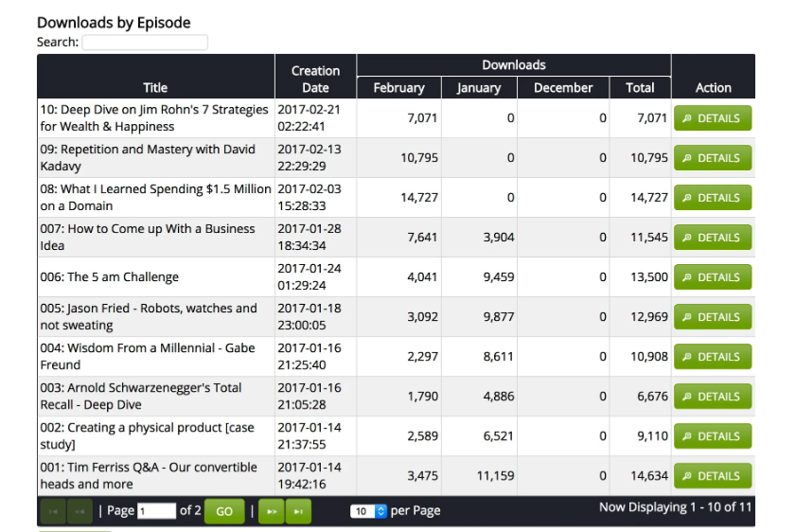Click February value 7,641
Image resolution: width=796 pixels, height=532 pixels.
pos(422,237)
